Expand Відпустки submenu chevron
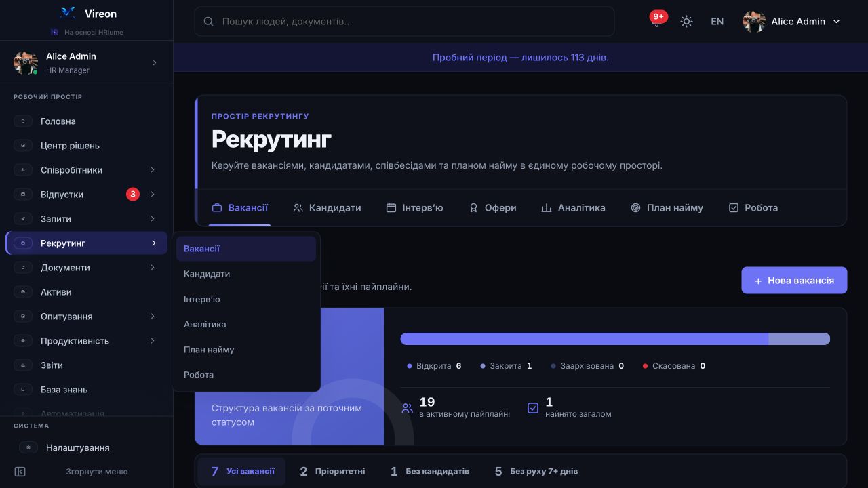Image resolution: width=868 pixels, height=488 pixels. tap(153, 195)
